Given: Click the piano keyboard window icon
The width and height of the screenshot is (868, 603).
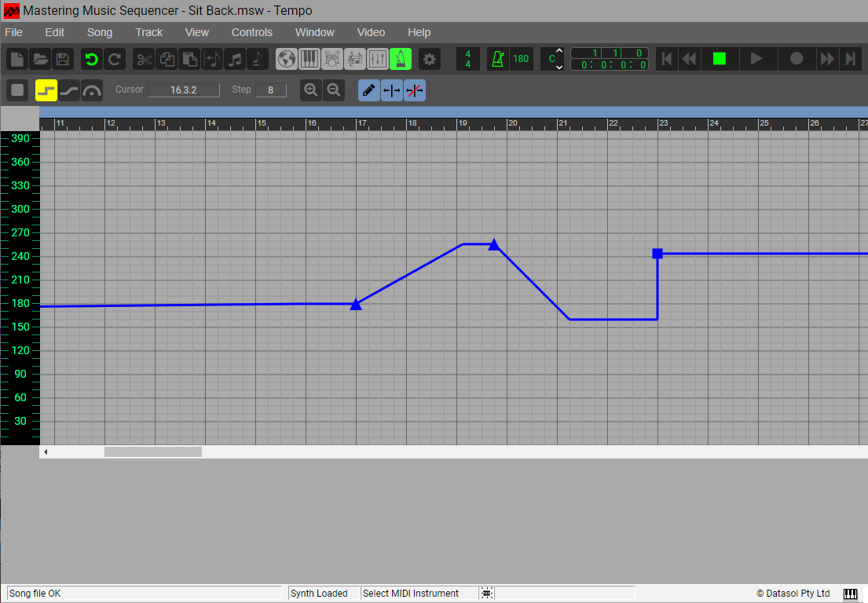Looking at the screenshot, I should point(309,59).
